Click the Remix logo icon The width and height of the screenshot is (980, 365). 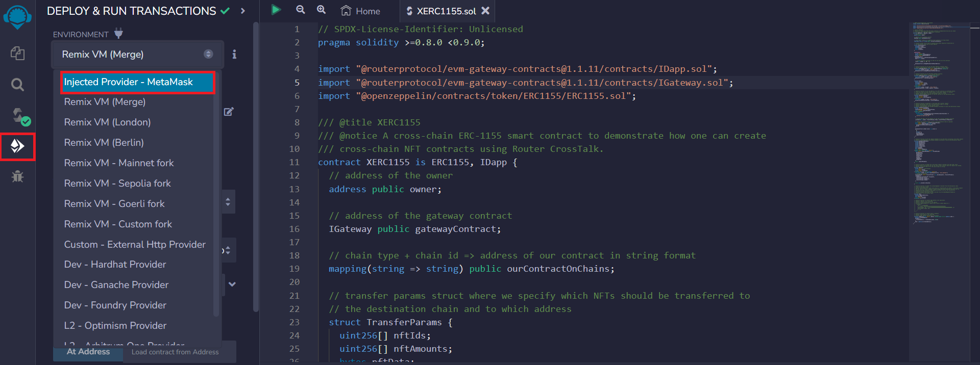(x=17, y=17)
